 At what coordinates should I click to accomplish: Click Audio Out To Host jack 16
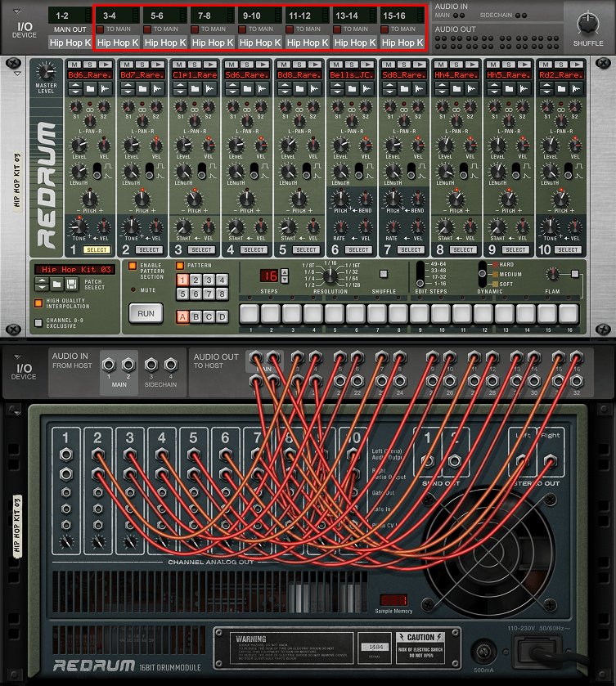[x=577, y=358]
